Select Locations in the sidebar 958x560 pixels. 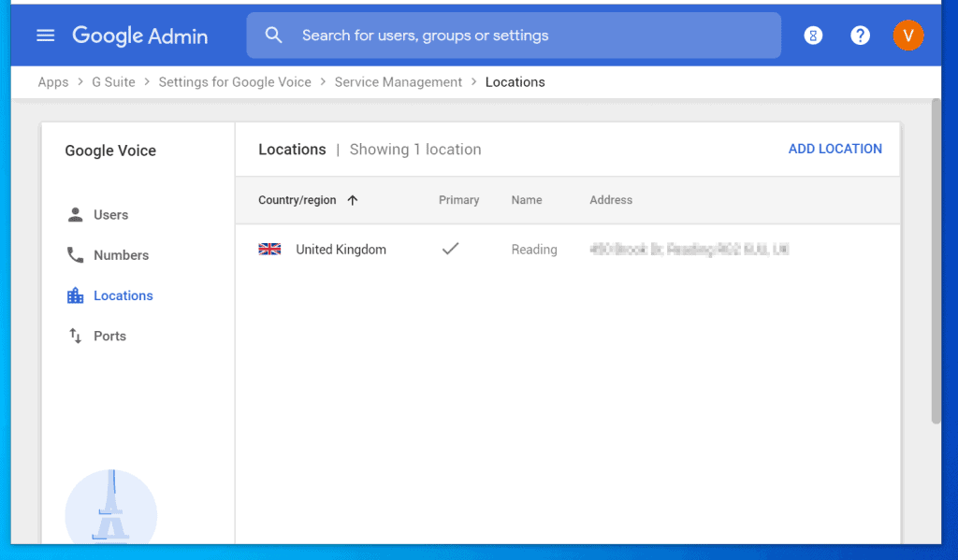coord(123,295)
